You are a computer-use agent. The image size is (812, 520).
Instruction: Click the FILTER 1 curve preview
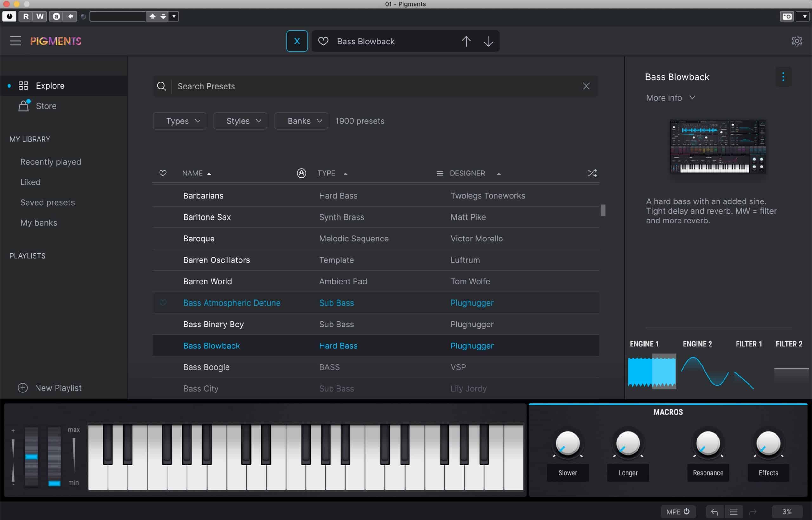coord(744,380)
